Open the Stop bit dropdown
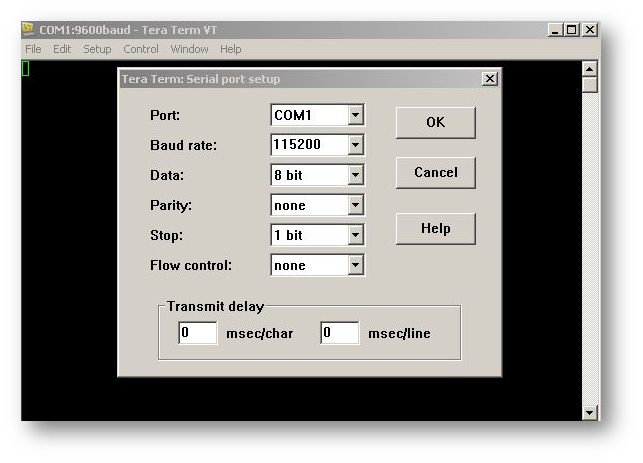Image resolution: width=643 pixels, height=463 pixels. click(355, 235)
